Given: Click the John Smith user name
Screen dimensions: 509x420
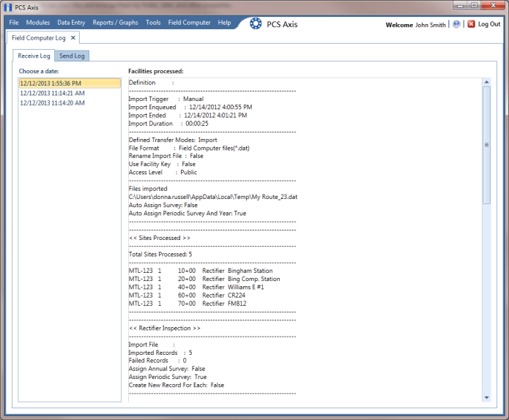Looking at the screenshot, I should tap(430, 25).
